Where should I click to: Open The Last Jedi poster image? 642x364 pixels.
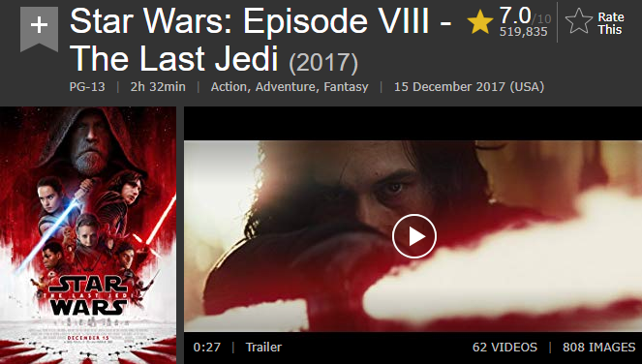pyautogui.click(x=88, y=235)
